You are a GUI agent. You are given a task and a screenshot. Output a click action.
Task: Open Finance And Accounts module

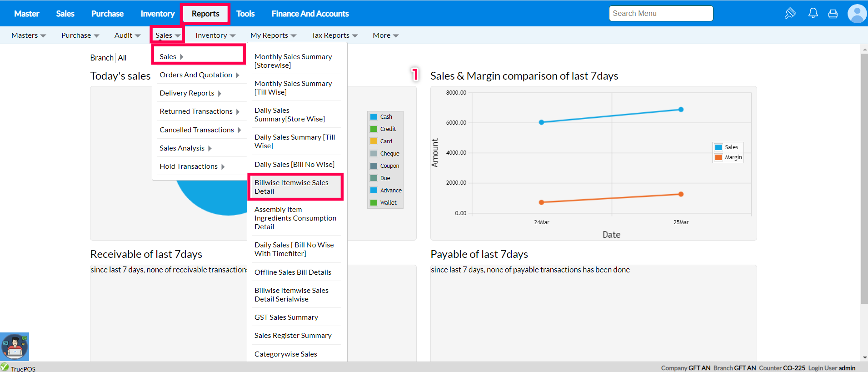tap(310, 14)
